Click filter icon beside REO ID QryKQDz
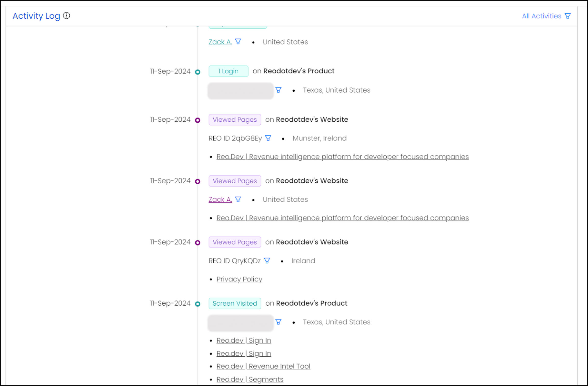Image resolution: width=588 pixels, height=386 pixels. (267, 261)
